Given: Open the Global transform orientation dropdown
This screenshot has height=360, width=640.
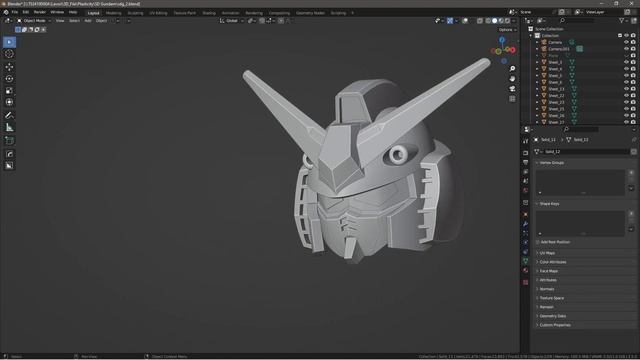Looking at the screenshot, I should (x=232, y=20).
